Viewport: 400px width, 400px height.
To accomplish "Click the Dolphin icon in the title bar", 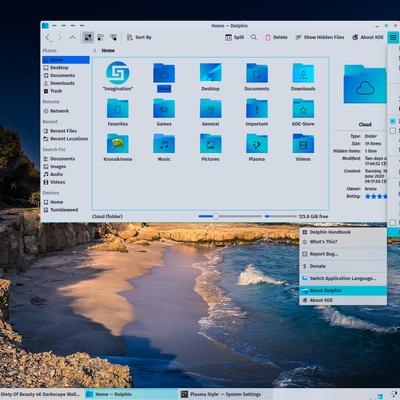I will pos(45,26).
